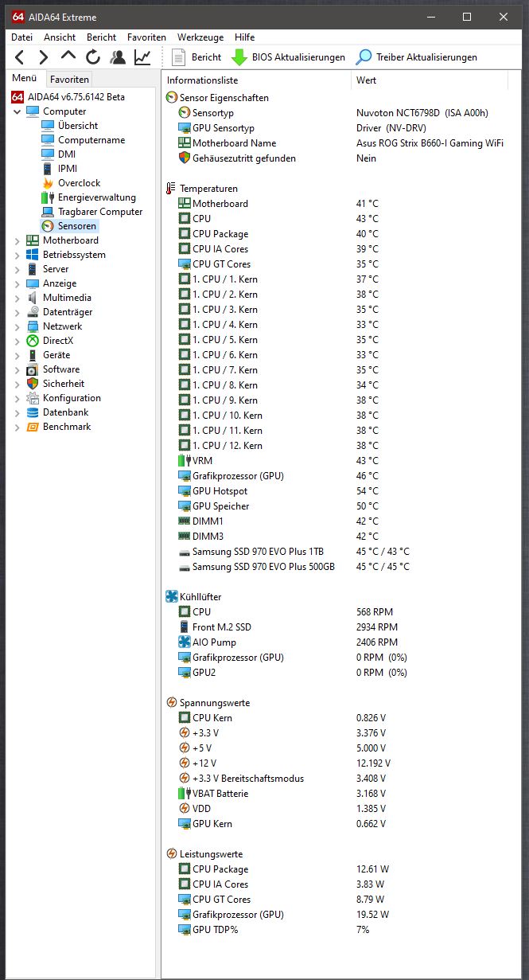
Task: Click the Software tree icon
Action: coord(33,369)
